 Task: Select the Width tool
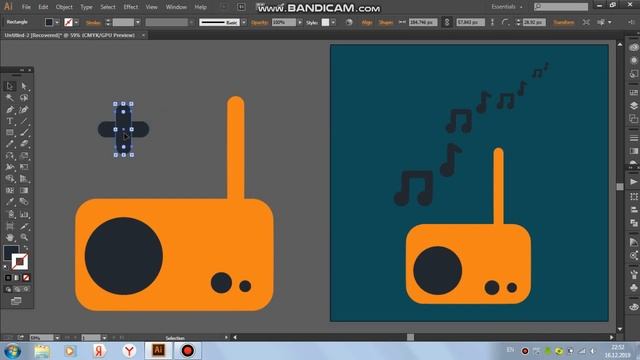[10, 167]
